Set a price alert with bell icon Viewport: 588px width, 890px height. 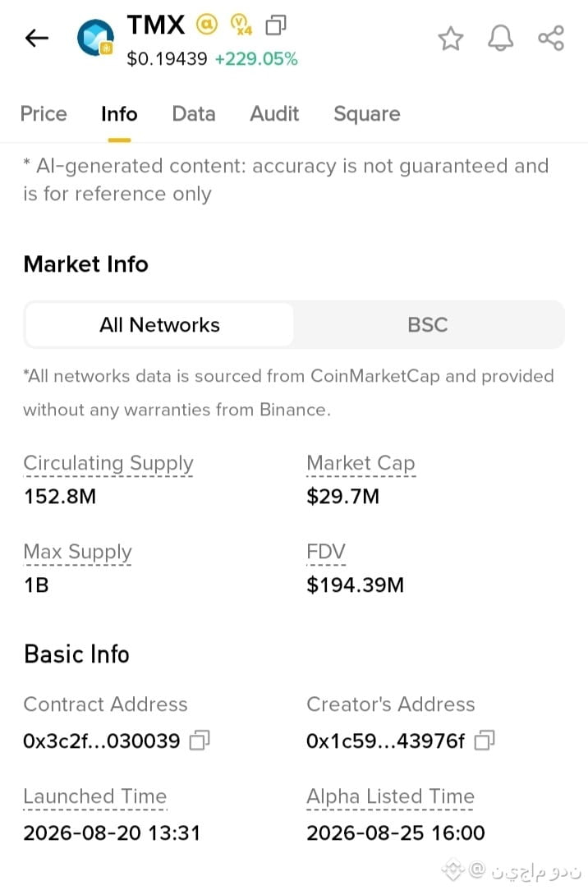point(501,39)
